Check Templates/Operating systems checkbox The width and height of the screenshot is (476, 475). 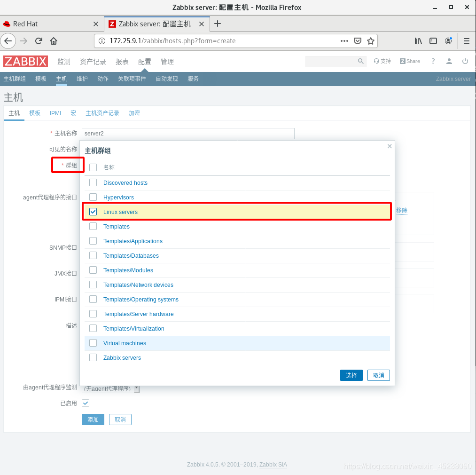[x=93, y=300]
